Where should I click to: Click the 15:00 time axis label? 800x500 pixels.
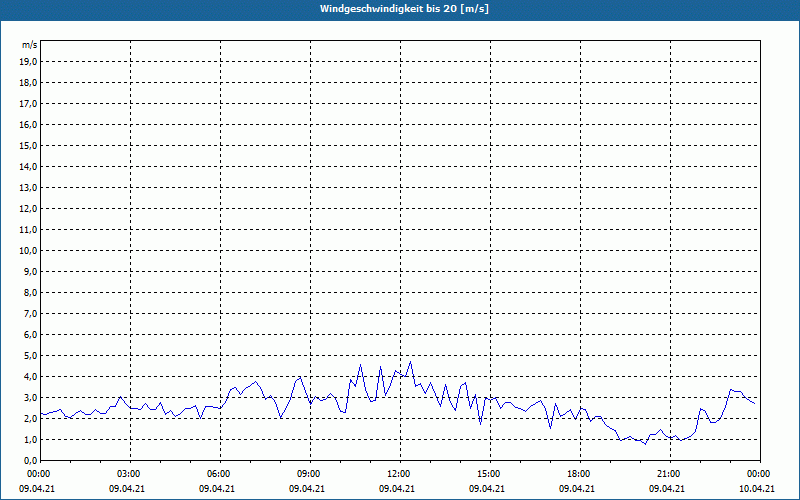click(489, 474)
